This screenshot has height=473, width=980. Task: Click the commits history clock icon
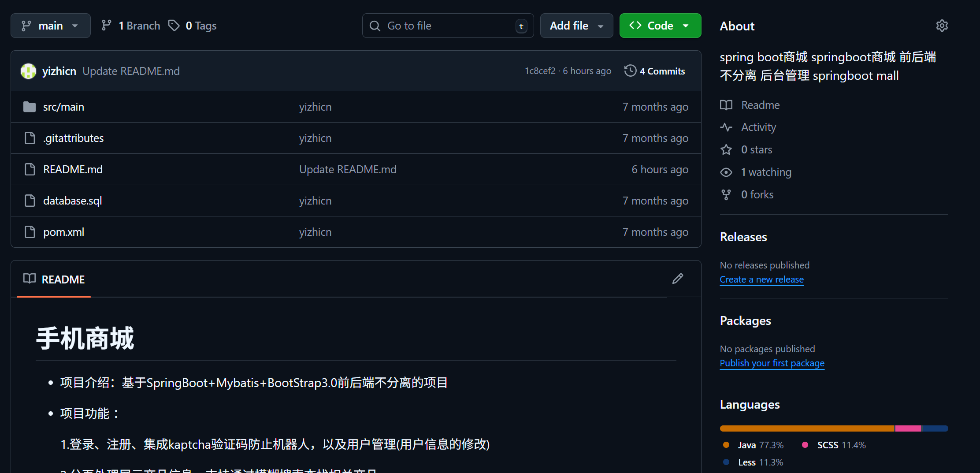(x=630, y=71)
